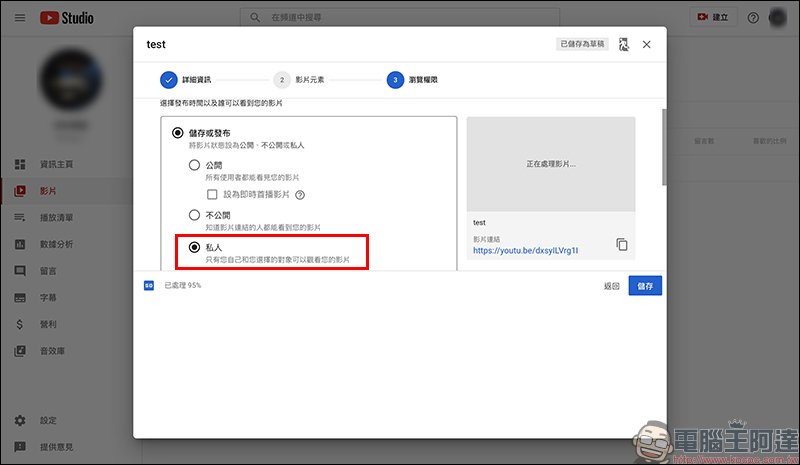800x465 pixels.
Task: Open the youtu.be video link
Action: pos(526,251)
